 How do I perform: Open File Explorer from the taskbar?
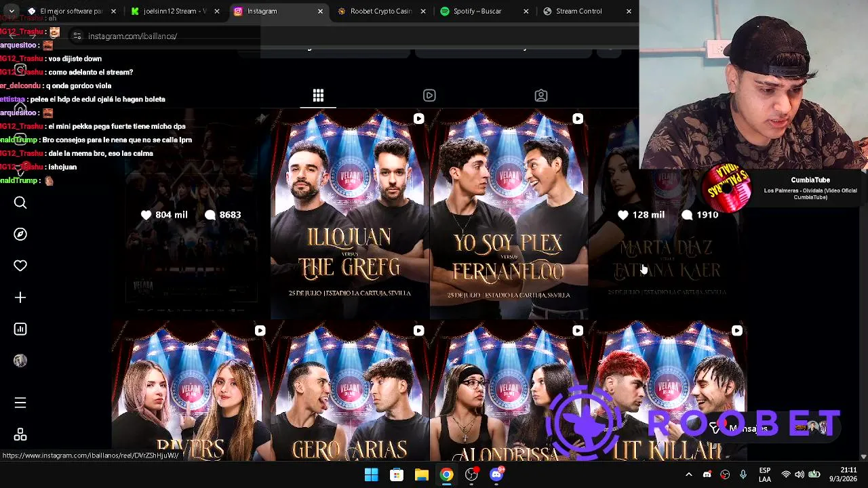(422, 474)
